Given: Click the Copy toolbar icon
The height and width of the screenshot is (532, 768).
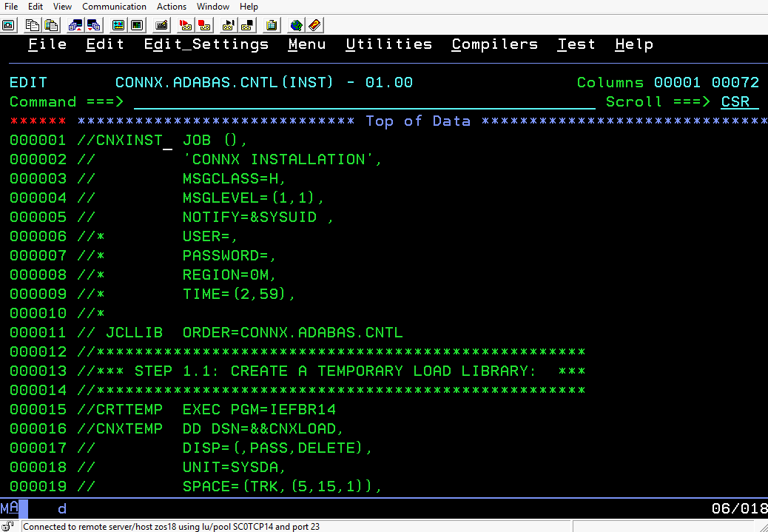Looking at the screenshot, I should [x=33, y=25].
